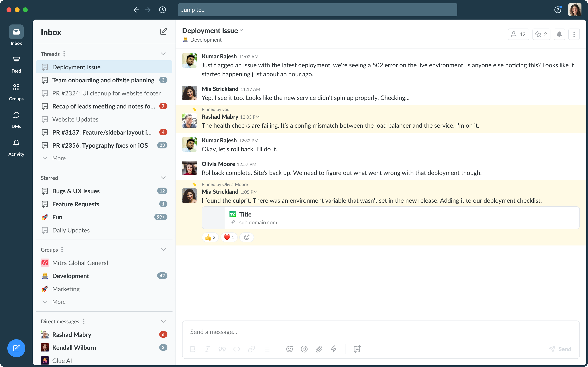588x367 pixels.
Task: Switch to the Feed tab
Action: pyautogui.click(x=16, y=64)
